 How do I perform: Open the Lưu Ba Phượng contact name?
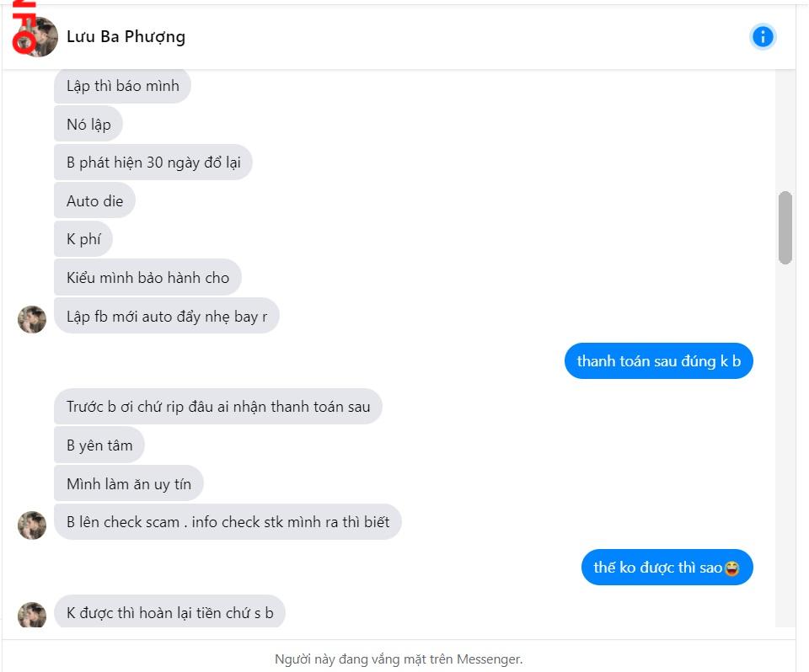(x=126, y=36)
